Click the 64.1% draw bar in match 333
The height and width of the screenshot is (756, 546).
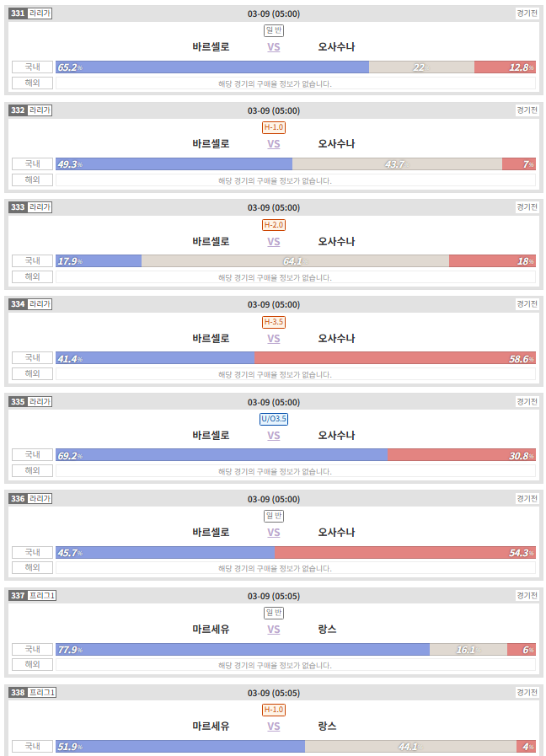295,260
